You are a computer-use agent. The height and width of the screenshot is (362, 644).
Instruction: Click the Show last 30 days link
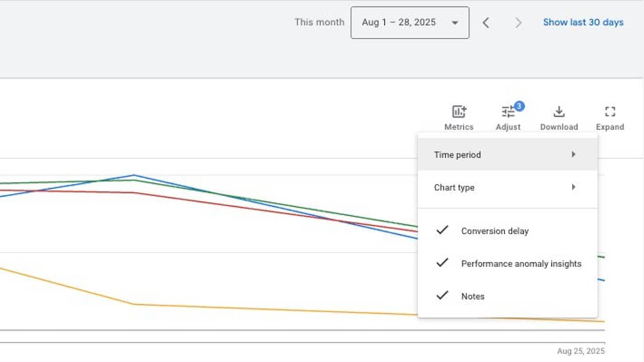[583, 22]
